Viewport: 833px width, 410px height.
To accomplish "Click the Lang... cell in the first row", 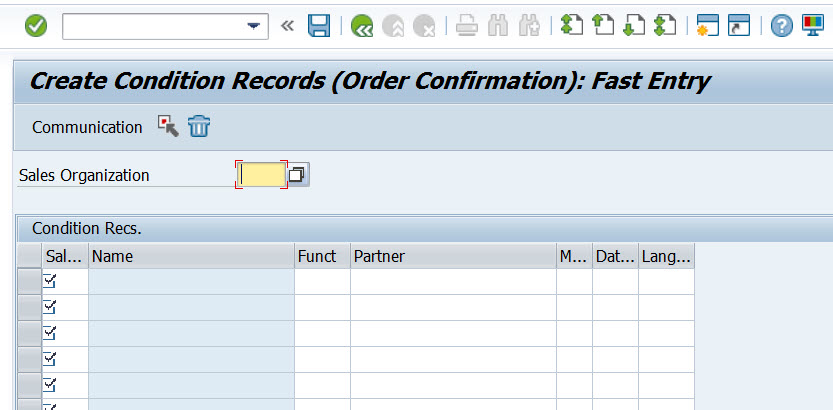I will (x=666, y=281).
